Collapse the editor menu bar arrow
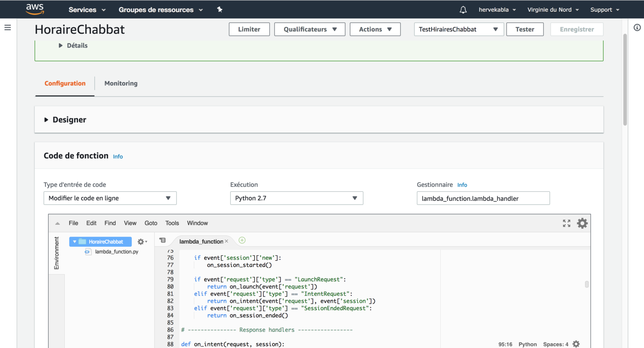Screen dimensions: 644x348 click(58, 223)
